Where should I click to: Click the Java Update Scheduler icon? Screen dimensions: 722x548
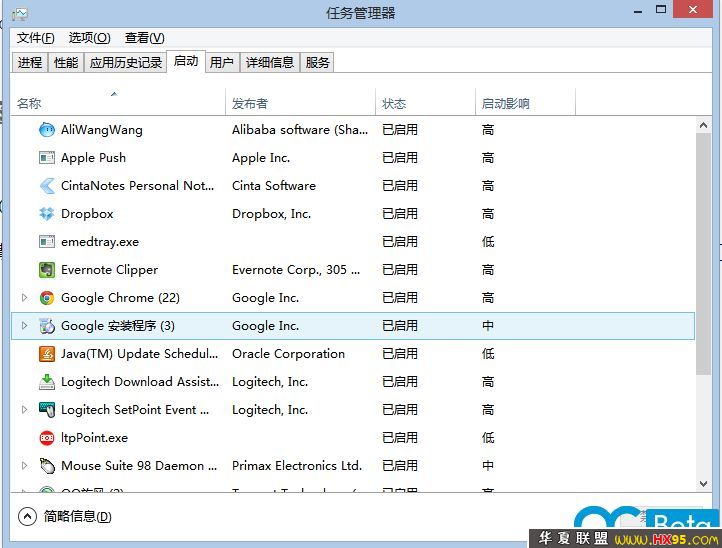tap(47, 354)
